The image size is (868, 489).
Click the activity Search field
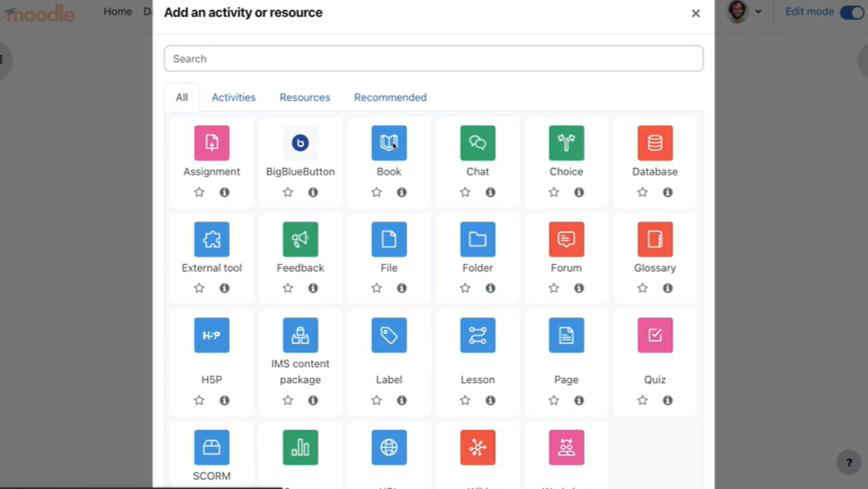(434, 58)
